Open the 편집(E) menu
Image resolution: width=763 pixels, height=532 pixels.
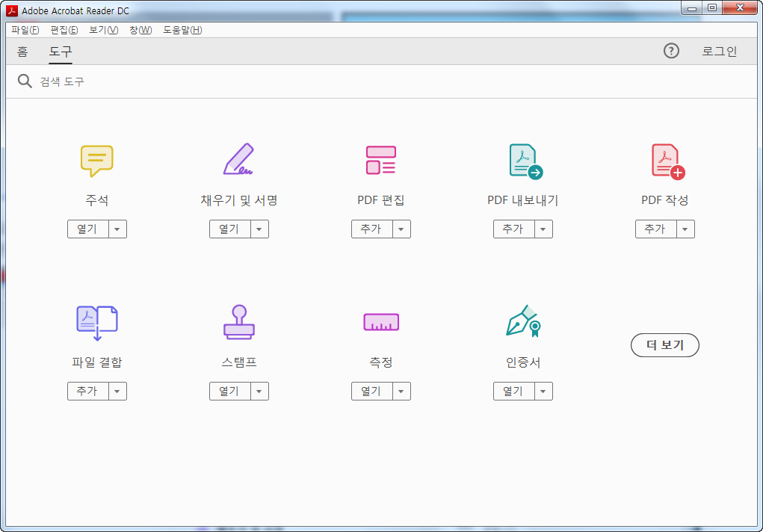coord(64,30)
